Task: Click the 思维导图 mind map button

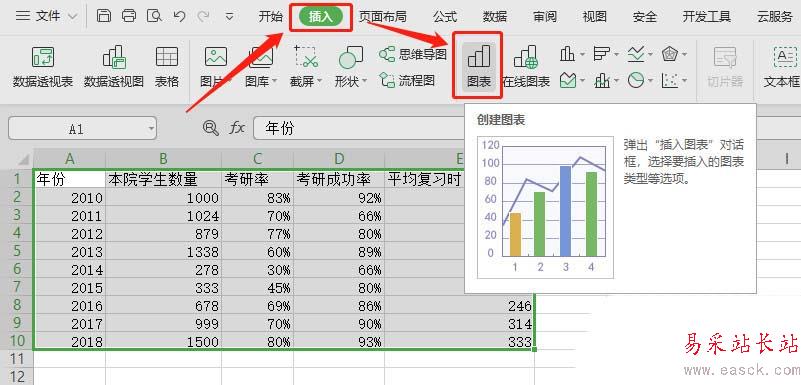Action: click(413, 54)
